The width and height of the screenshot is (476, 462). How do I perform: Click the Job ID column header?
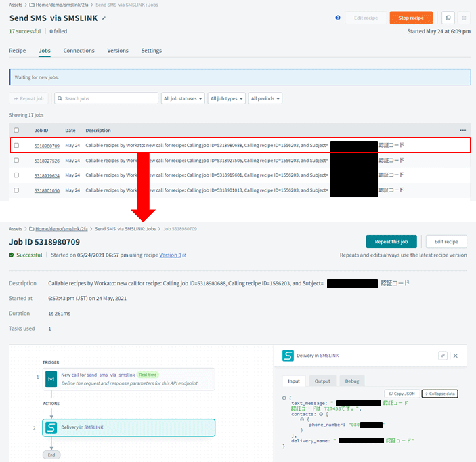[41, 131]
